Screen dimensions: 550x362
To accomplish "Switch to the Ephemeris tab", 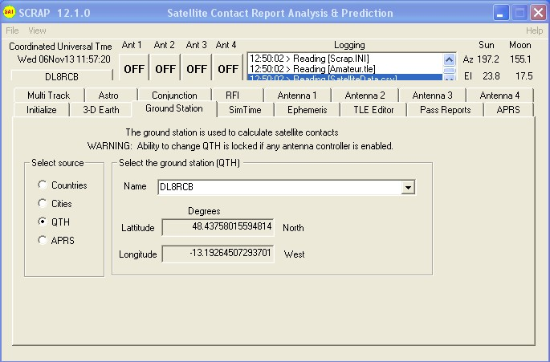I will pos(307,110).
